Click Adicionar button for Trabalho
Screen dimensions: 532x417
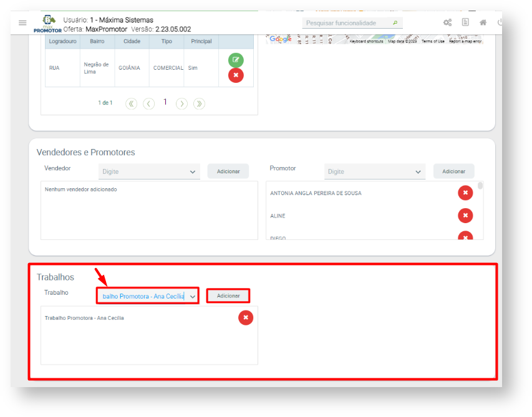click(x=228, y=295)
